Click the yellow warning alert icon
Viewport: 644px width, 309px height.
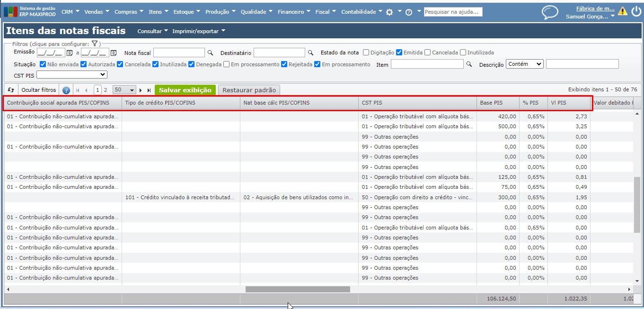point(623,11)
